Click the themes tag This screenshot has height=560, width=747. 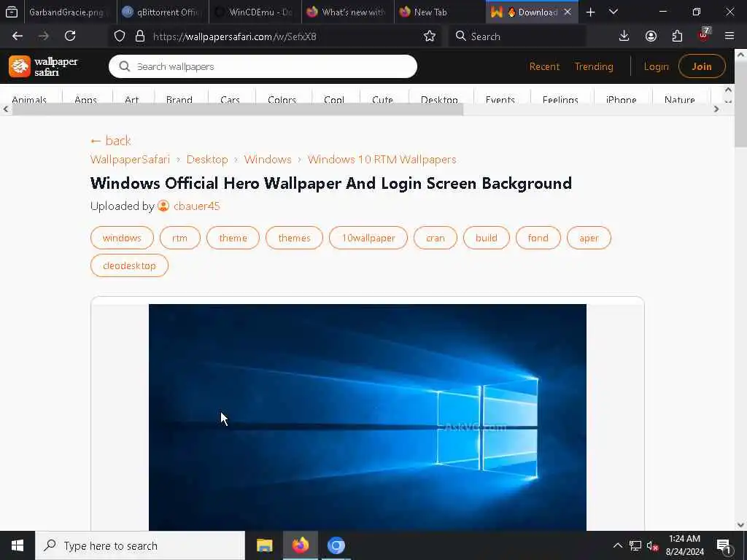[294, 238]
